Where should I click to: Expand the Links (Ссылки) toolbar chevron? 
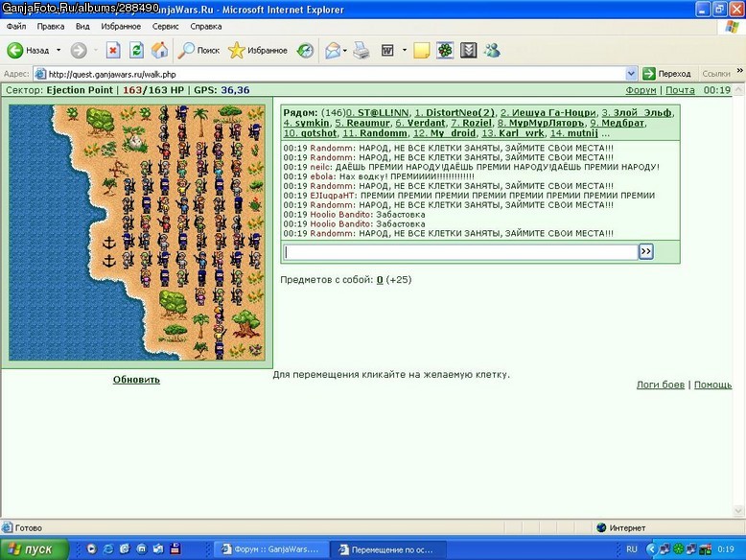(740, 71)
